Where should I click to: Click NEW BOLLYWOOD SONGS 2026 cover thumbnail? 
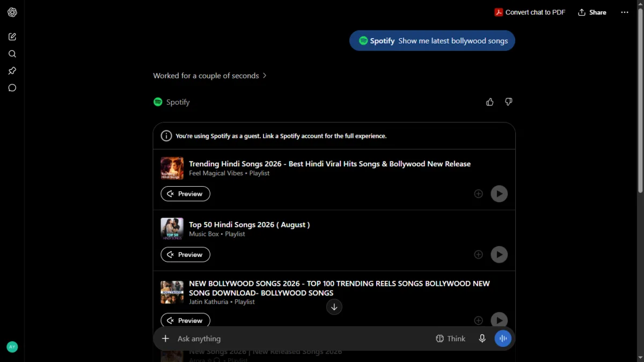[172, 292]
